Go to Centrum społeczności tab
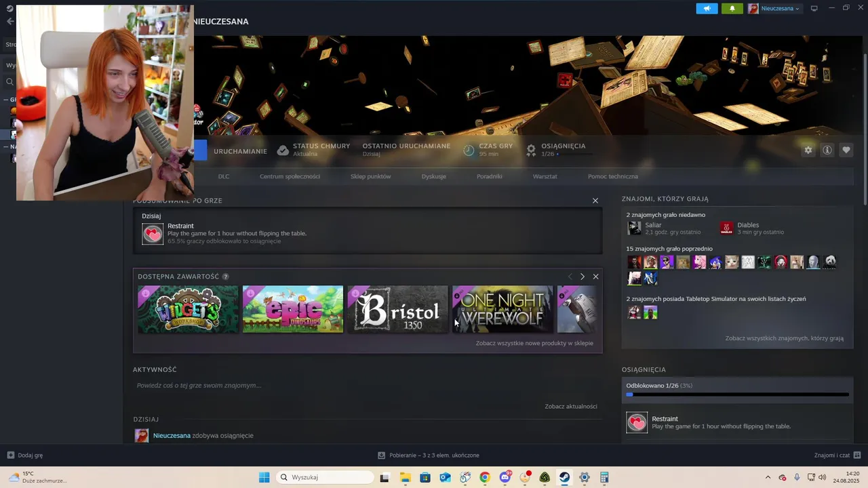The image size is (868, 488). [290, 176]
